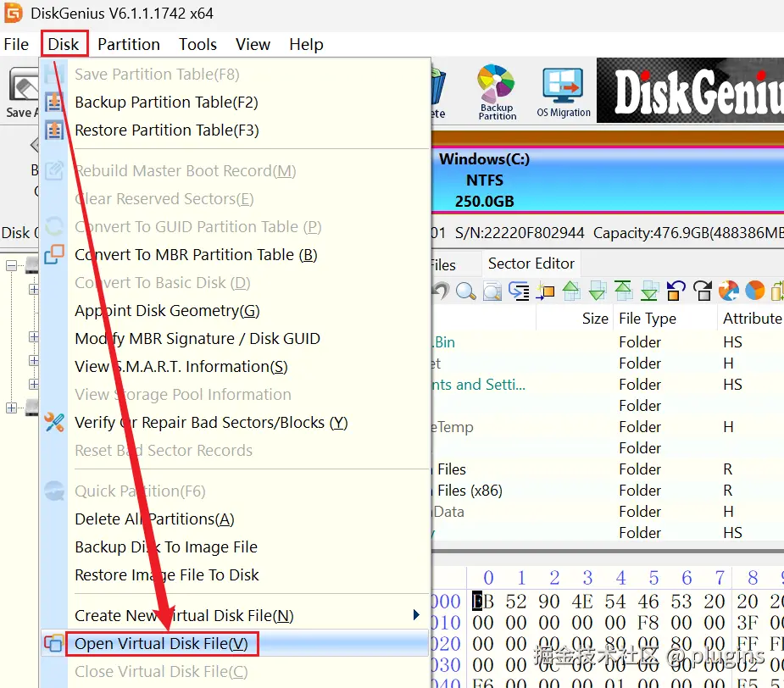The height and width of the screenshot is (688, 784).
Task: Open the Create New Virtual Disk submenu arrow
Action: tap(416, 615)
